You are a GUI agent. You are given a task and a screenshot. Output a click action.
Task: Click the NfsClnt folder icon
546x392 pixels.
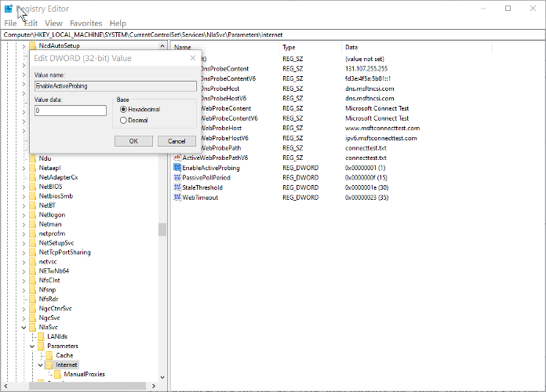pyautogui.click(x=32, y=280)
